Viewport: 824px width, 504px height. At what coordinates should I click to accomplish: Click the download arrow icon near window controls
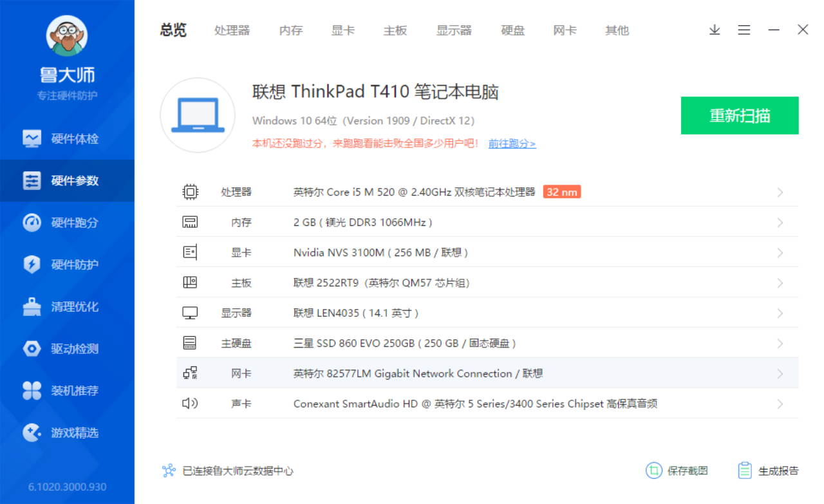pyautogui.click(x=715, y=30)
